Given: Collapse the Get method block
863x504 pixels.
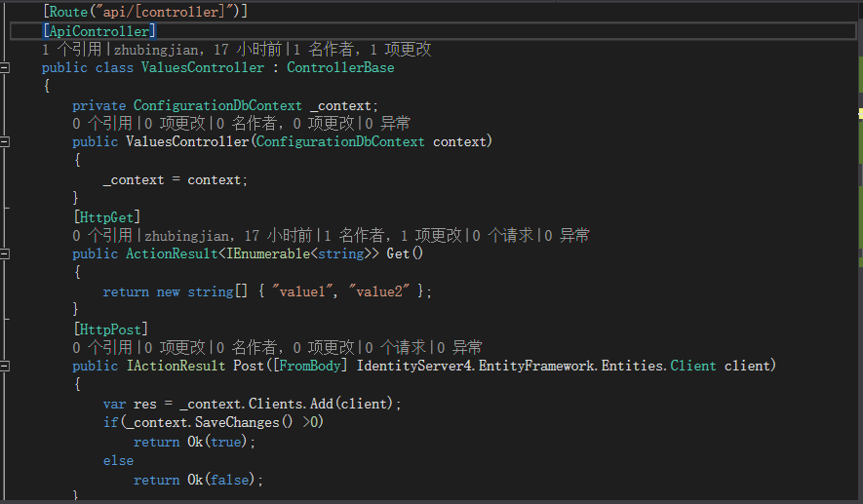Looking at the screenshot, I should click(x=6, y=254).
